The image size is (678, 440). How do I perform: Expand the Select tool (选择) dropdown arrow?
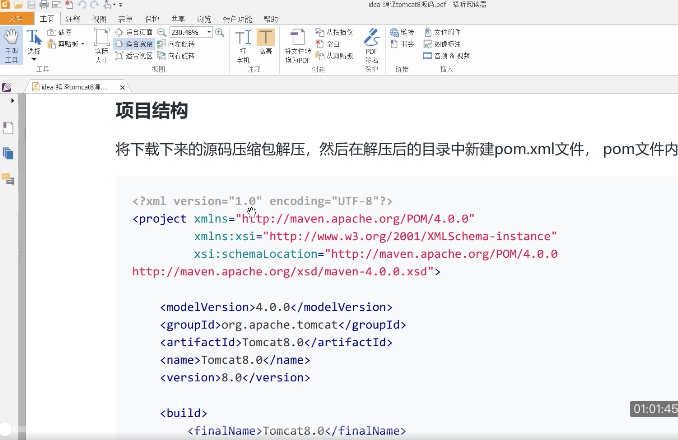click(33, 57)
